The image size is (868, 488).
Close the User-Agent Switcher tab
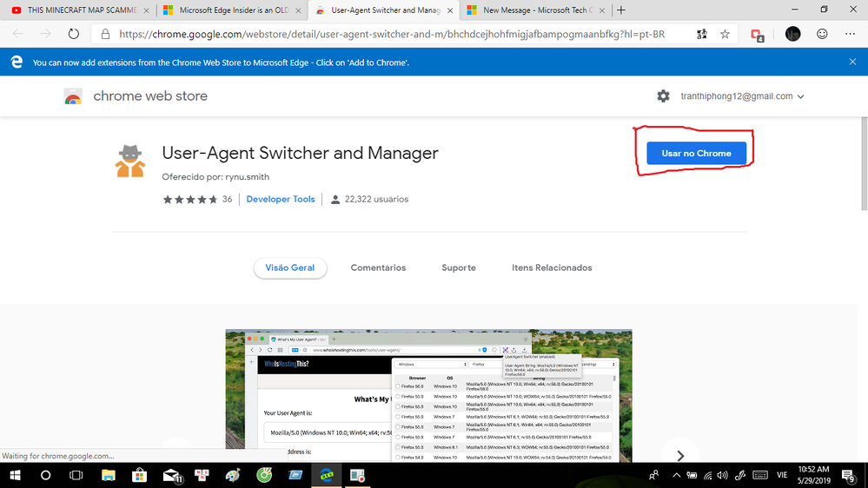[450, 10]
